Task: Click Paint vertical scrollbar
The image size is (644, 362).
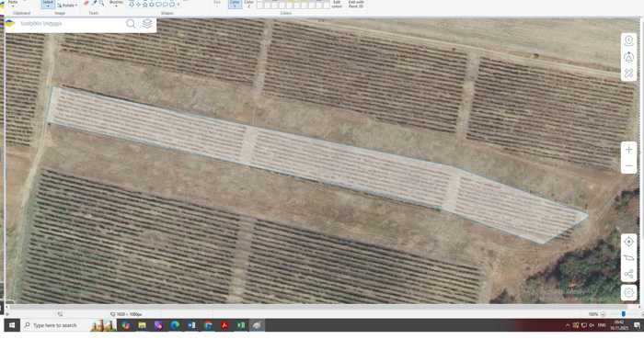Action: [641, 160]
